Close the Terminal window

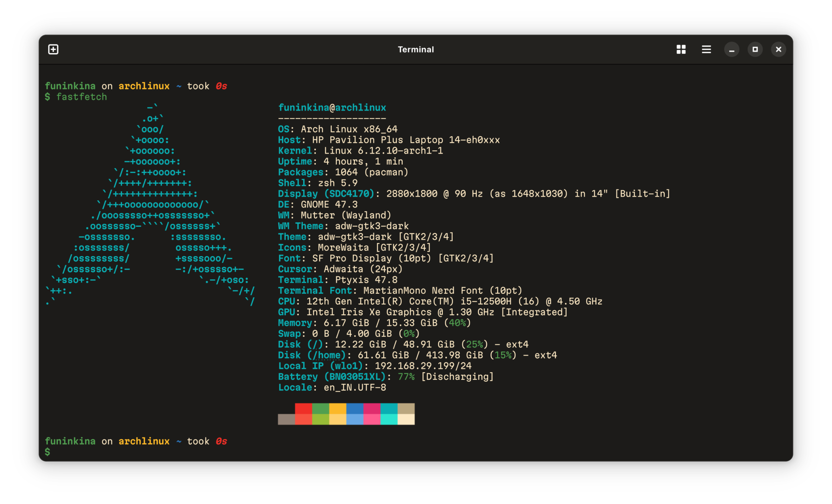[x=778, y=49]
